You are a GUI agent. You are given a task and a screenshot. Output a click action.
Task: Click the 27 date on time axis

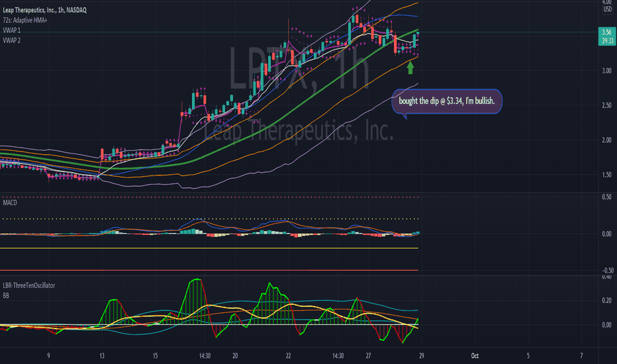(x=368, y=356)
